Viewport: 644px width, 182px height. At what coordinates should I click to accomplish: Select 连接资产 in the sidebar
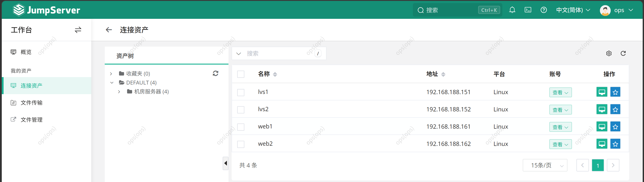tap(47, 86)
